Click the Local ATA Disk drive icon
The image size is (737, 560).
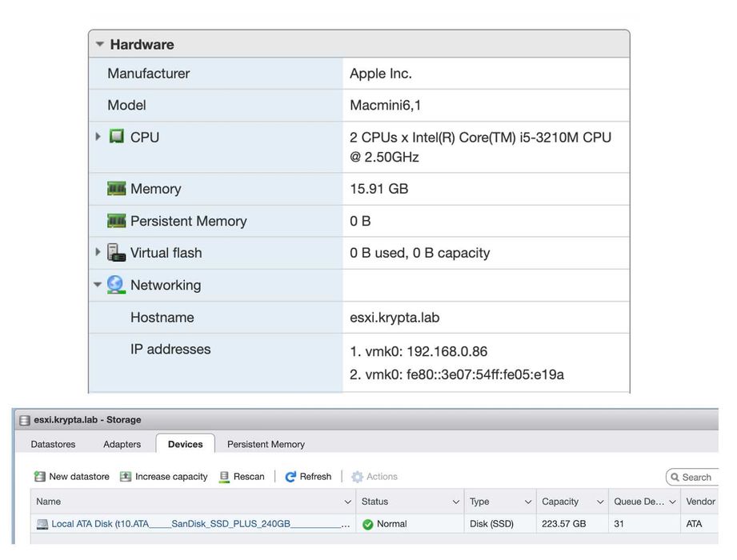(x=42, y=524)
